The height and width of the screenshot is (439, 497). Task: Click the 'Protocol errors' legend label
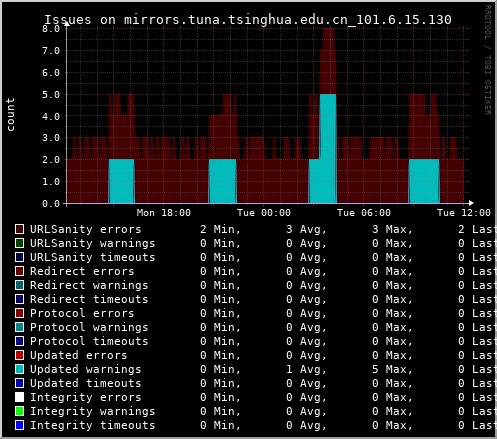tap(82, 313)
